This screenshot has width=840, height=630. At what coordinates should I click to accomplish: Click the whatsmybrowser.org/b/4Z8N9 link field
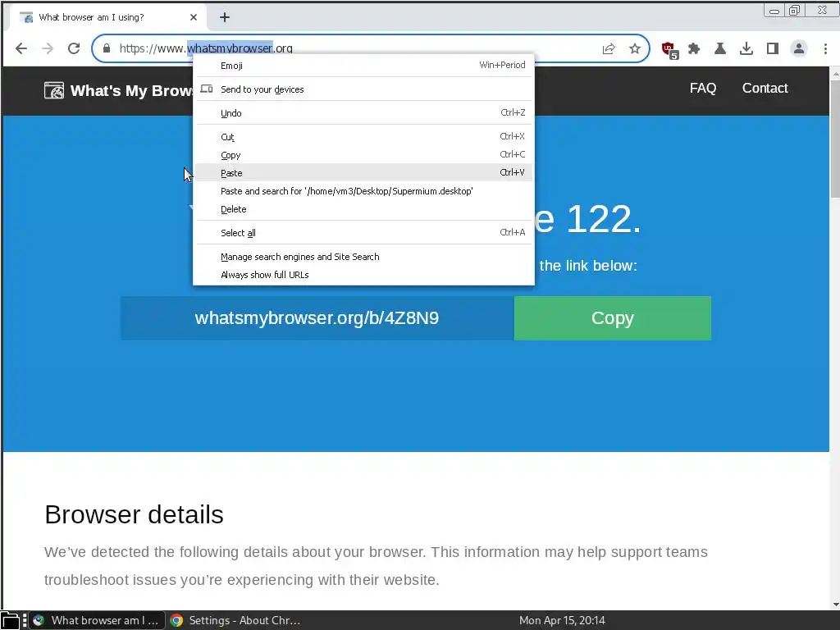317,318
